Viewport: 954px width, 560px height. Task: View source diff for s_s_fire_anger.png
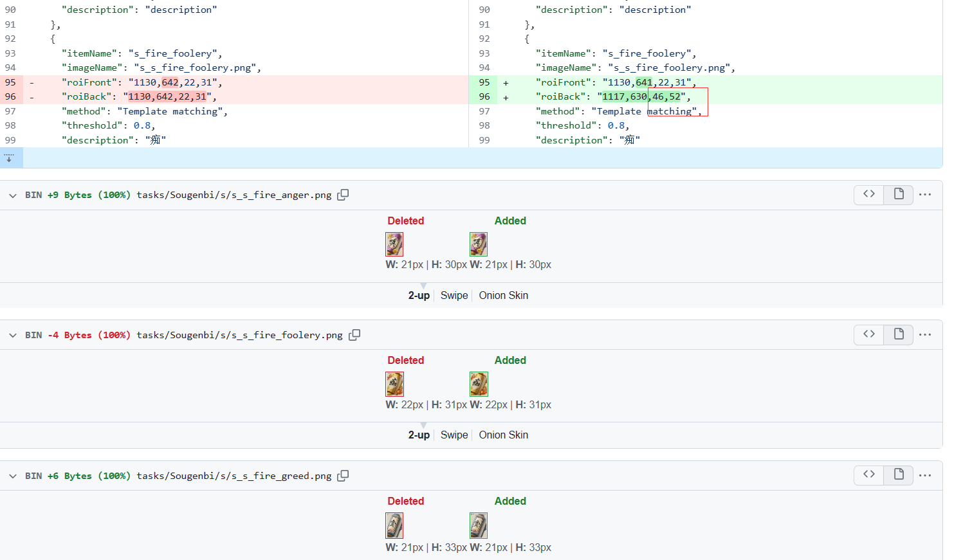(868, 194)
